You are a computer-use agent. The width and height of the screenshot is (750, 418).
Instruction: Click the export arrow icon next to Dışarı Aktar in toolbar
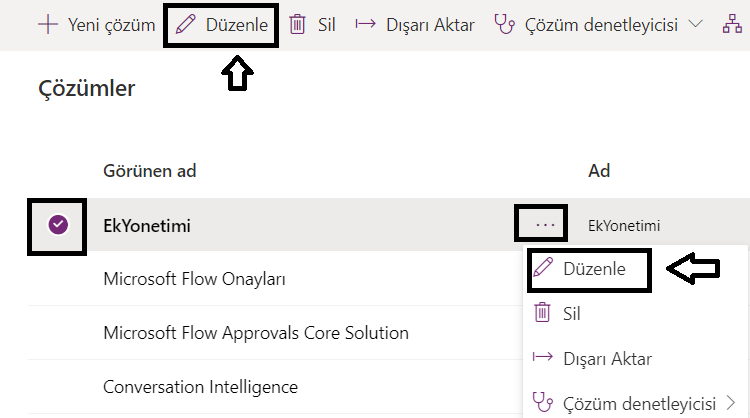(x=365, y=24)
